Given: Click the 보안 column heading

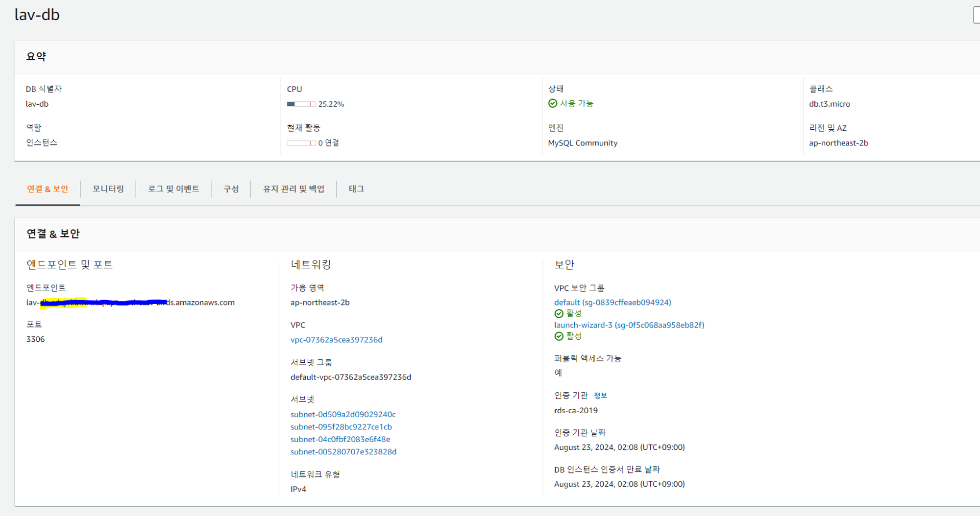Looking at the screenshot, I should (x=564, y=265).
